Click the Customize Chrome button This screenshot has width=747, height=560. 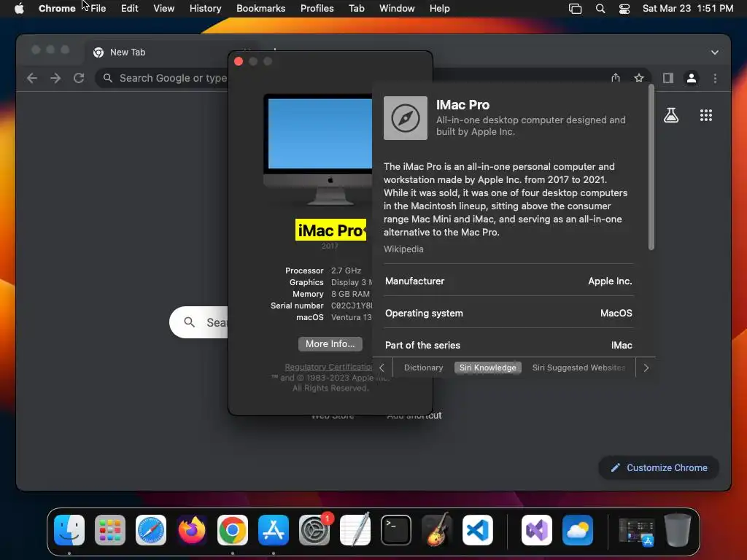pyautogui.click(x=659, y=467)
